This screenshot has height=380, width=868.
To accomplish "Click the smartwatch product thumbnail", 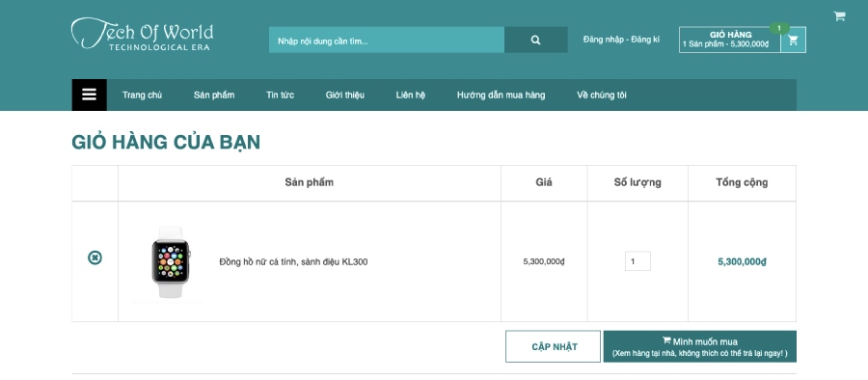I will click(x=170, y=262).
